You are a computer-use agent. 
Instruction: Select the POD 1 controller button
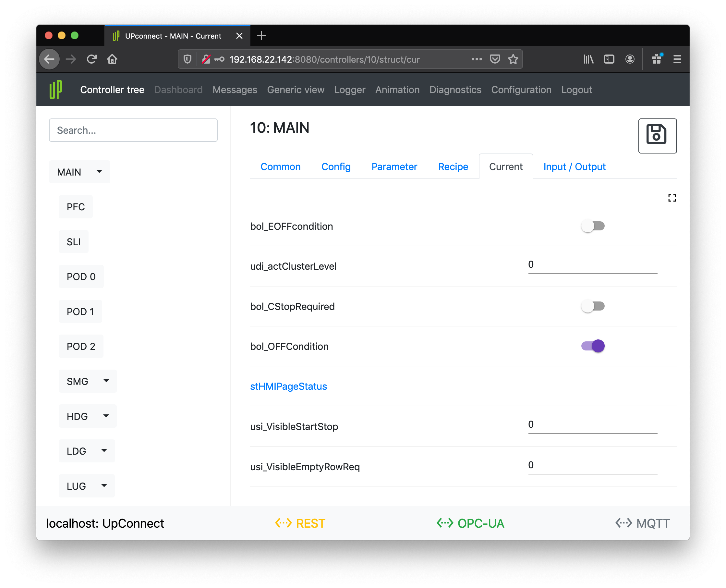80,311
